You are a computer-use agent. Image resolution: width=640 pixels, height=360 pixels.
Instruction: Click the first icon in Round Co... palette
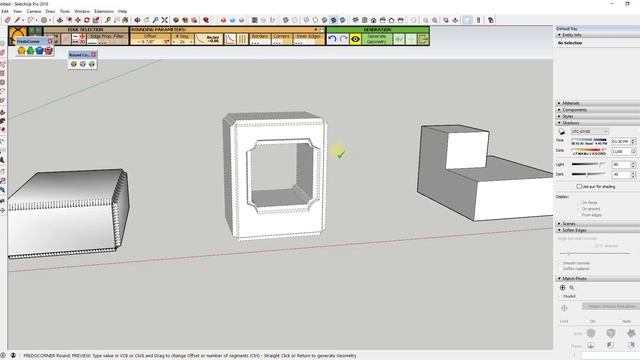(x=74, y=64)
